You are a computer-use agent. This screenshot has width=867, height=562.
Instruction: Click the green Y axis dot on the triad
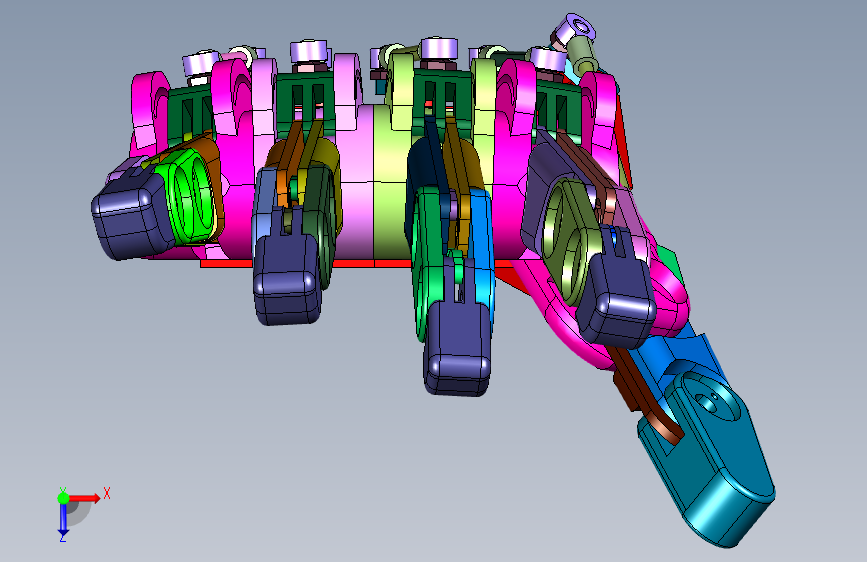click(63, 498)
